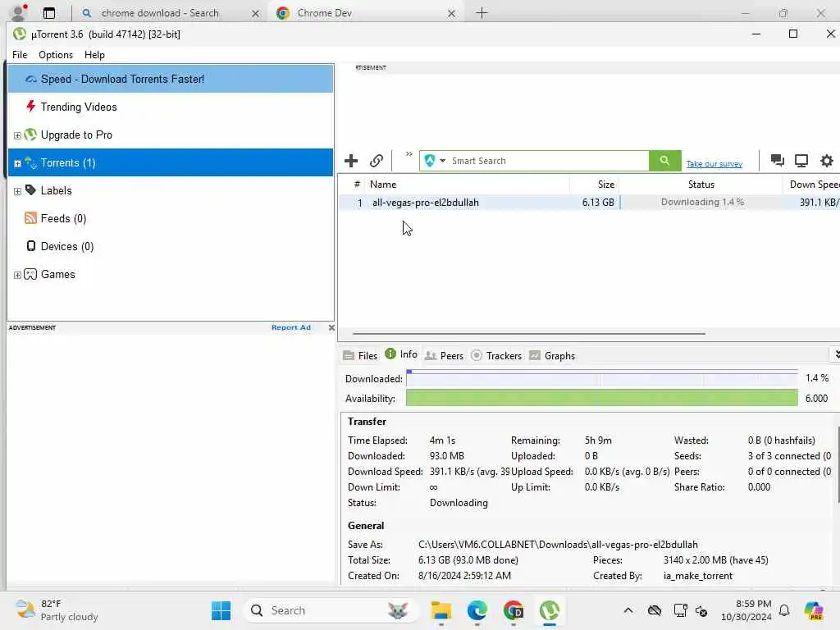Click the Add Torrent from URL link icon
This screenshot has width=840, height=630.
click(376, 161)
